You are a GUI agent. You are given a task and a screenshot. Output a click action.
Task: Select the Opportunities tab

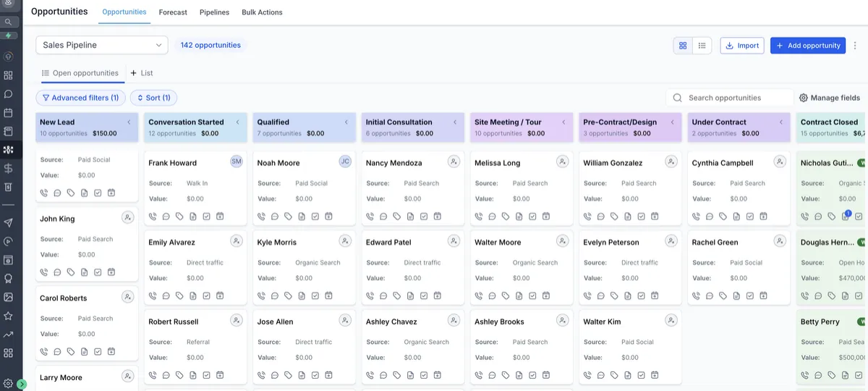click(x=124, y=12)
